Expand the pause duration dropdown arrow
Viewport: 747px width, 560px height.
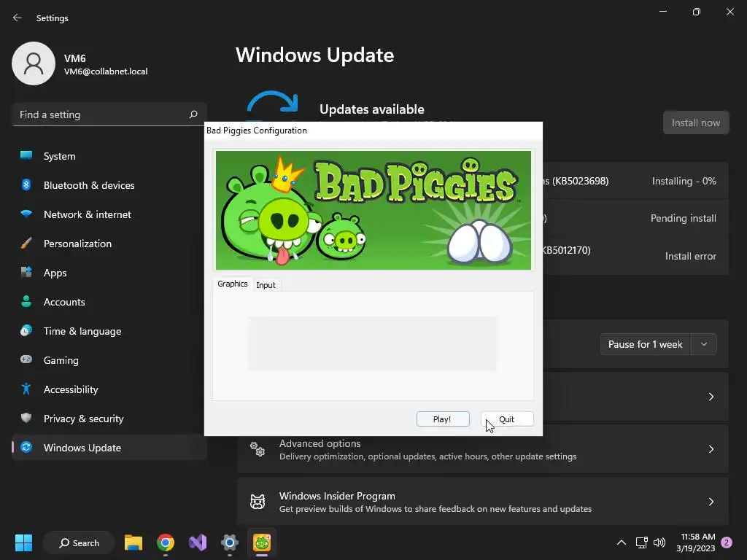click(704, 344)
